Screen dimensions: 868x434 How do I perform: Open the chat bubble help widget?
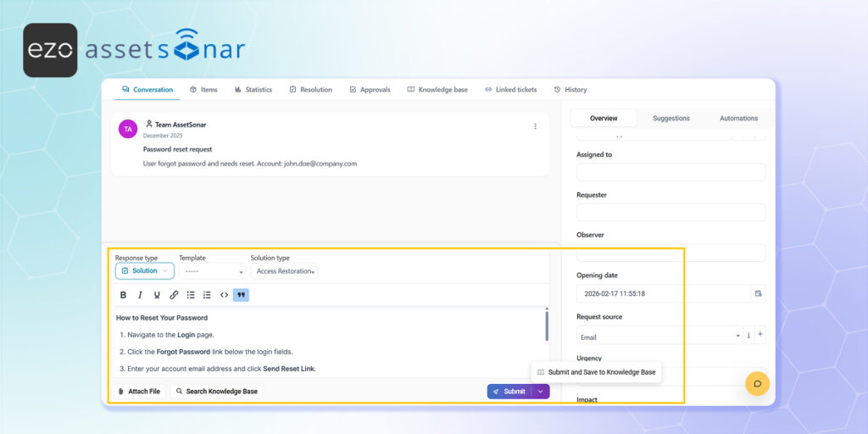coord(756,383)
